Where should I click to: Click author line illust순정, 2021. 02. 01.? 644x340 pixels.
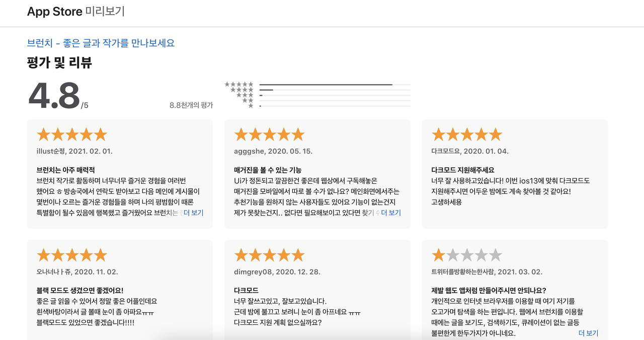(x=74, y=151)
